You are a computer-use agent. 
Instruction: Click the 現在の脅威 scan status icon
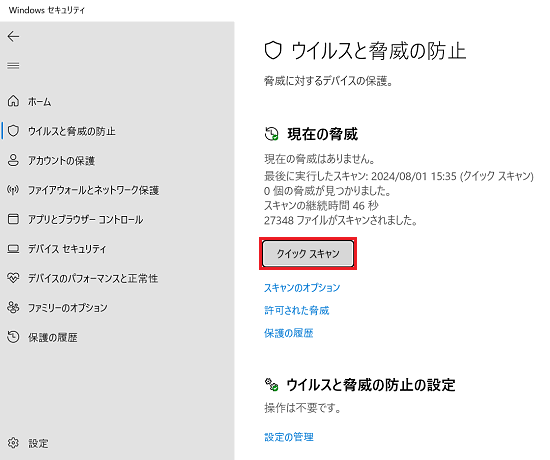(271, 134)
